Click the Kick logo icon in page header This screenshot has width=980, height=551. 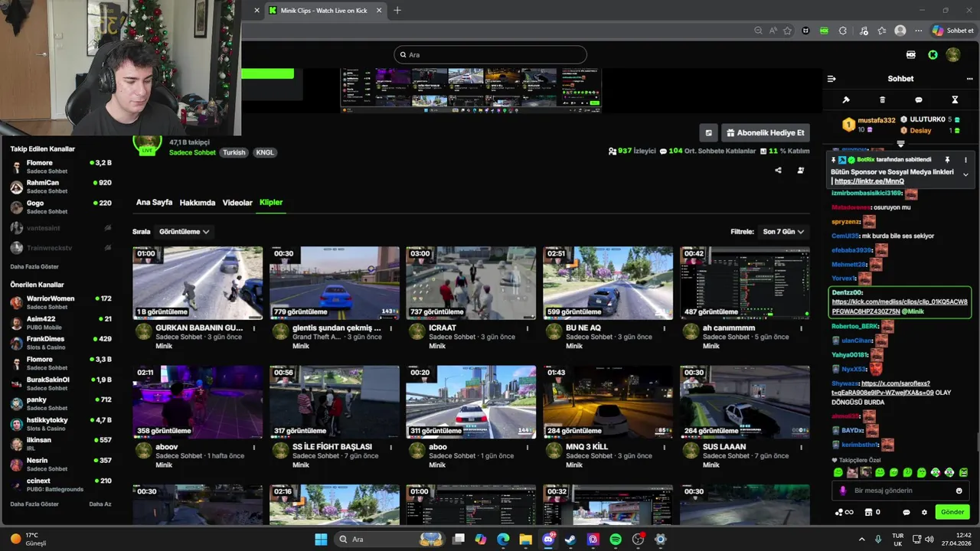tap(933, 54)
